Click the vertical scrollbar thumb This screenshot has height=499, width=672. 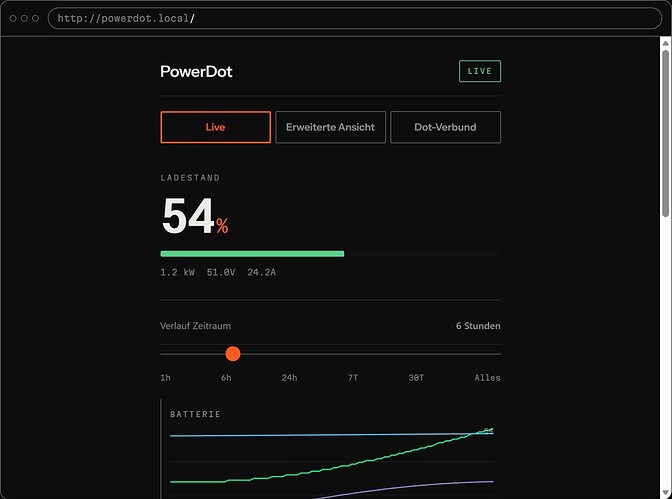(x=666, y=133)
